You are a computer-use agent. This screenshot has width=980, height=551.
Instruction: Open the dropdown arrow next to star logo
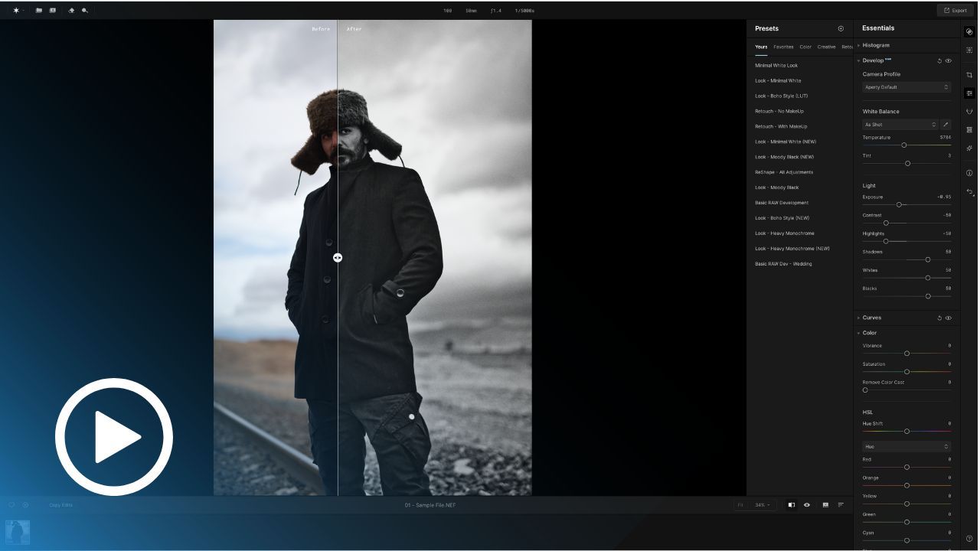[x=24, y=11]
